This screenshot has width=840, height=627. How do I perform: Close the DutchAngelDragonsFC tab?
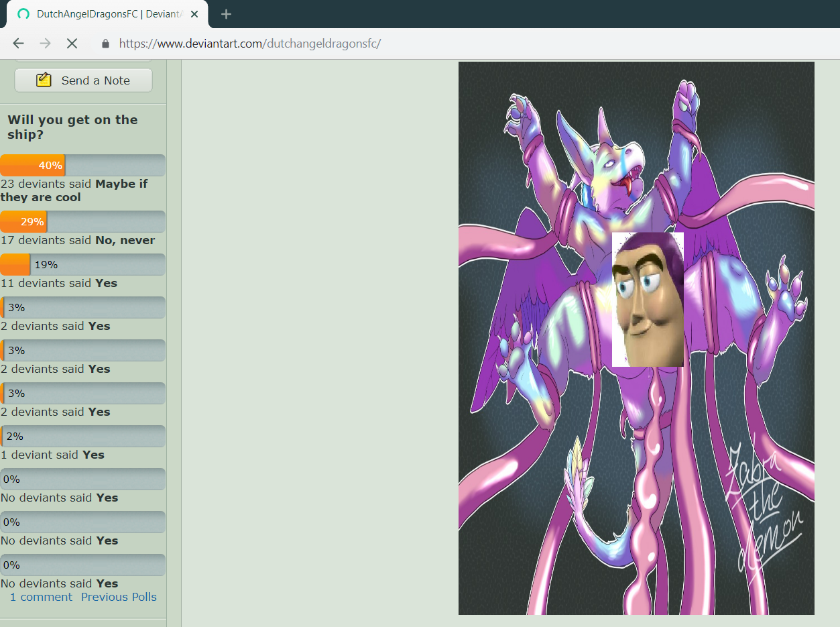pyautogui.click(x=194, y=14)
